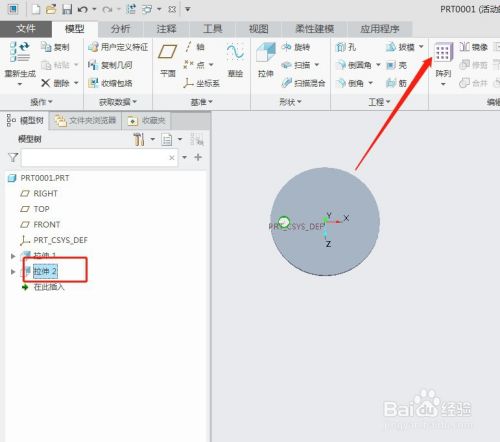Create a datum 平面 plane
The height and width of the screenshot is (442, 500).
[167, 60]
